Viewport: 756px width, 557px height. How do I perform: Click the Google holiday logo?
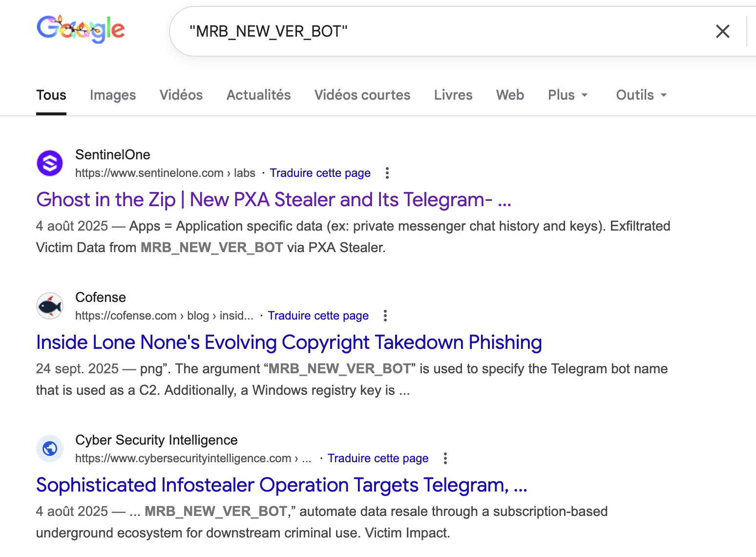click(81, 29)
